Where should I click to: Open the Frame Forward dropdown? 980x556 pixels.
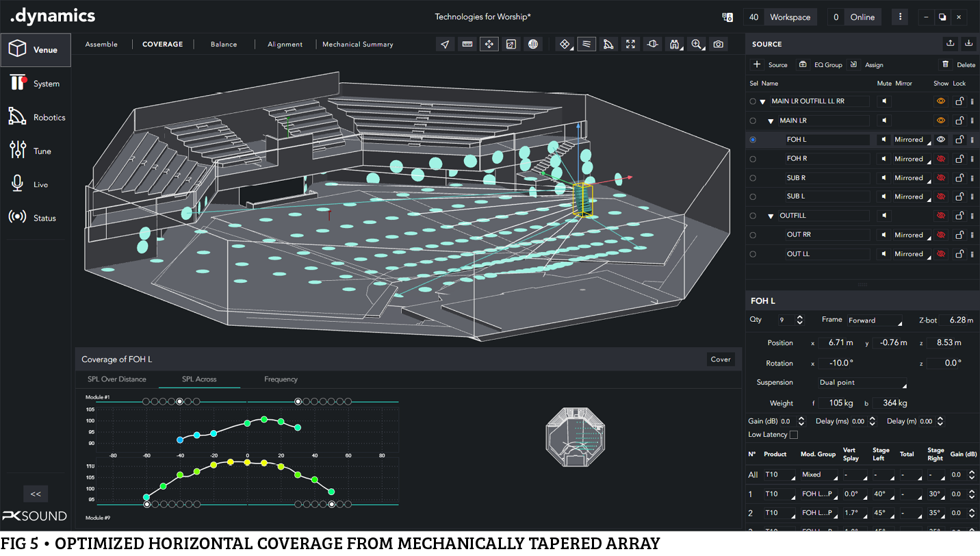875,320
